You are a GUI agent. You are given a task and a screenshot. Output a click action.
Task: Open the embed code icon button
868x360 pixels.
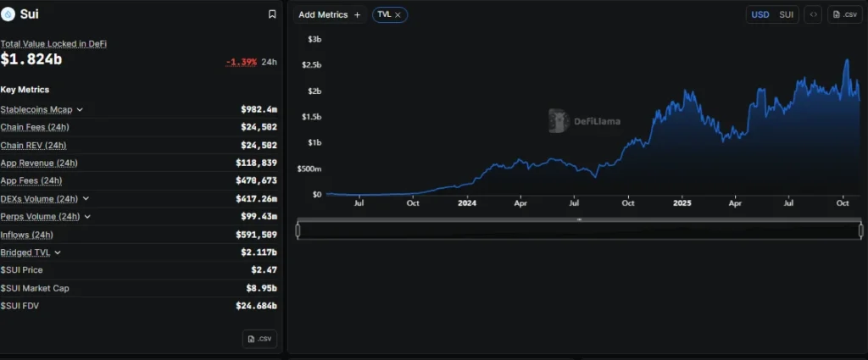(x=813, y=14)
